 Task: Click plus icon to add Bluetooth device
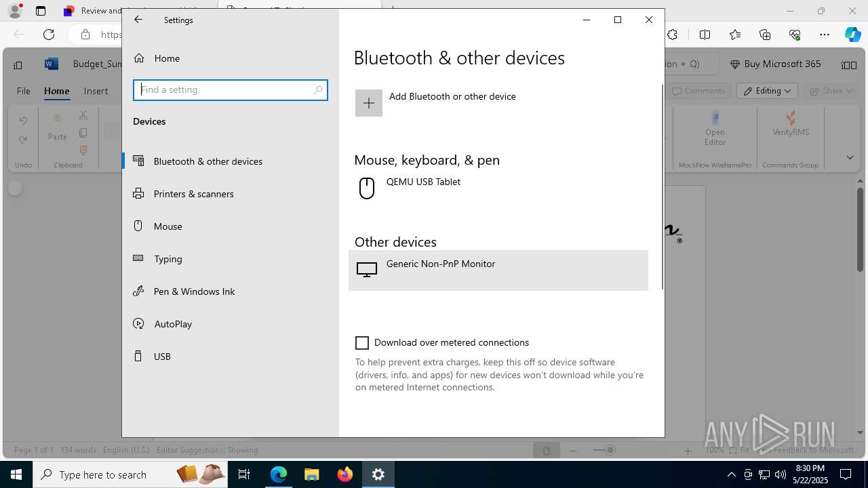tap(369, 103)
